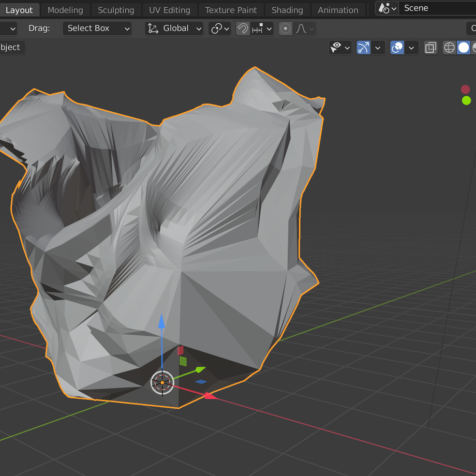Open the UV Editing workspace tab
Viewport: 476px width, 476px height.
[x=170, y=10]
